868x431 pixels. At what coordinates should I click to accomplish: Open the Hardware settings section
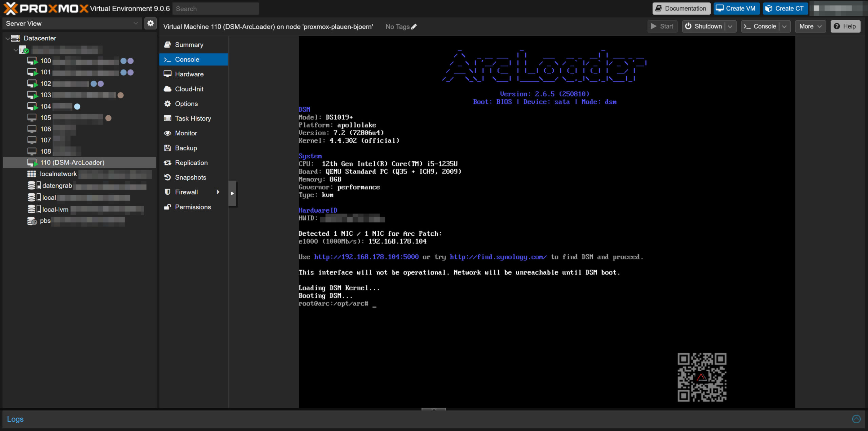193,74
